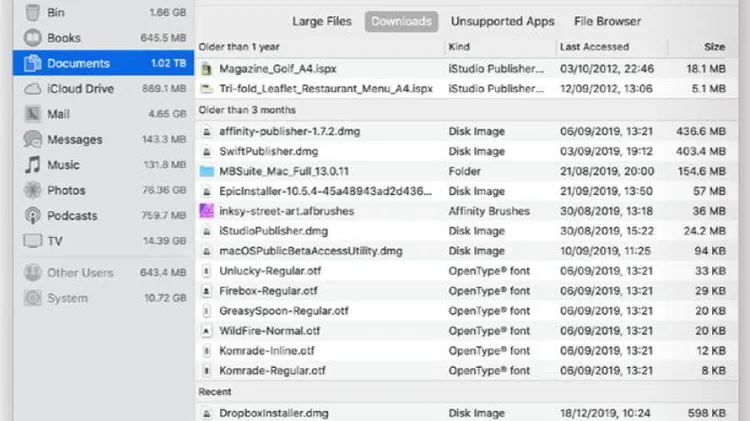The width and height of the screenshot is (750, 421).
Task: Click the Other Users icon
Action: click(x=33, y=273)
